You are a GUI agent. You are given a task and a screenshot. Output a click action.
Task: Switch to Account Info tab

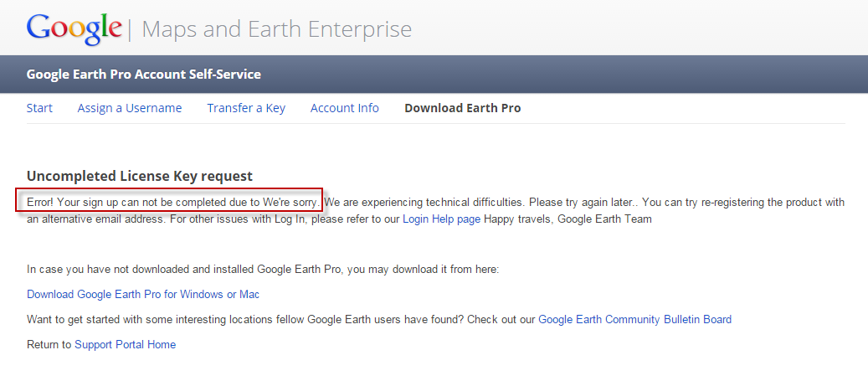(344, 108)
